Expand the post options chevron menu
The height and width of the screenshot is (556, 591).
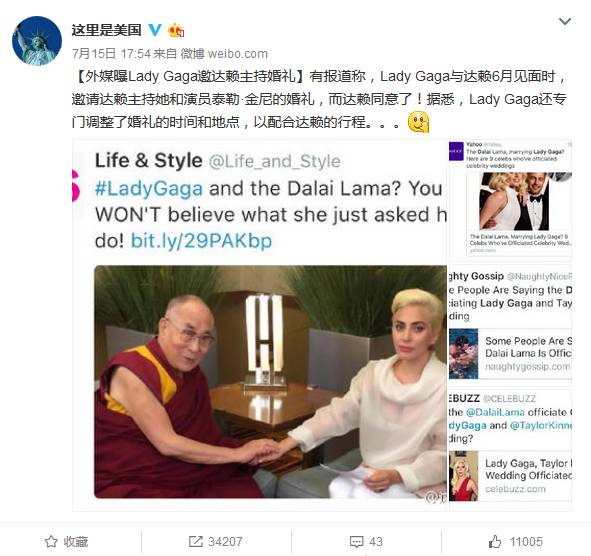click(x=564, y=21)
